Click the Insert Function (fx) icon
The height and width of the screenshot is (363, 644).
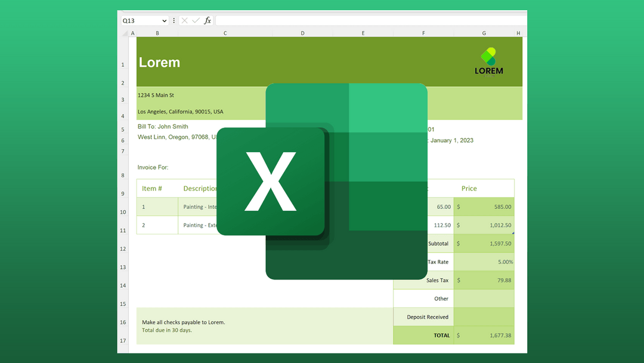207,20
